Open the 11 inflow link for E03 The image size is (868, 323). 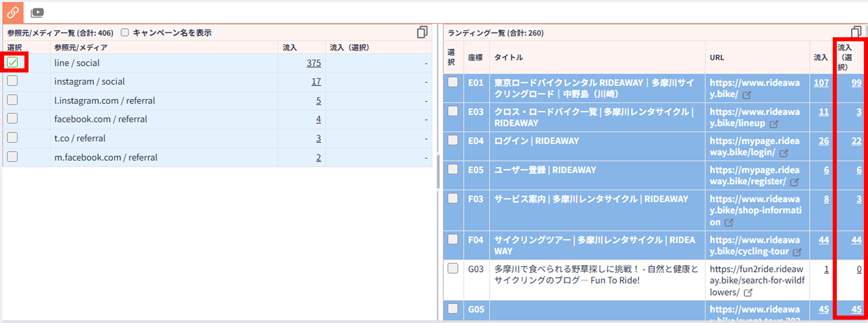point(824,112)
